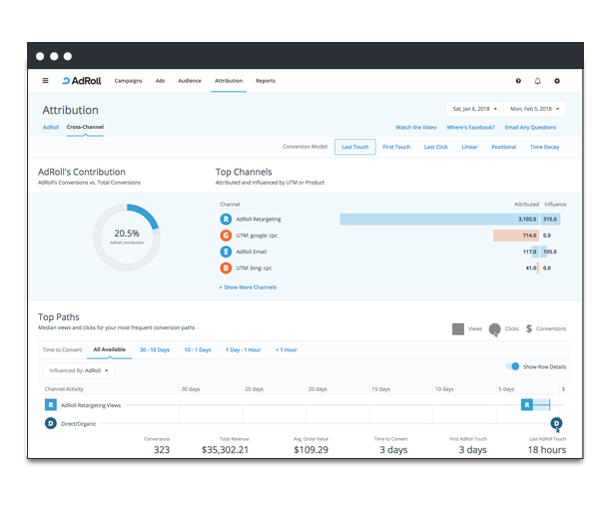The width and height of the screenshot is (612, 507).
Task: Click the 105.0 influence value
Action: (550, 252)
